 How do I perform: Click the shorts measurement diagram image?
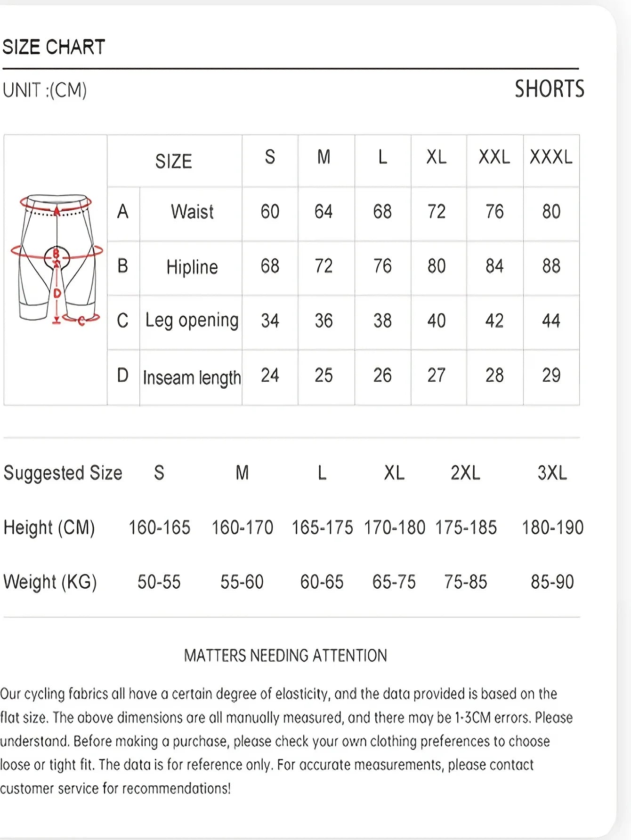coord(57,260)
